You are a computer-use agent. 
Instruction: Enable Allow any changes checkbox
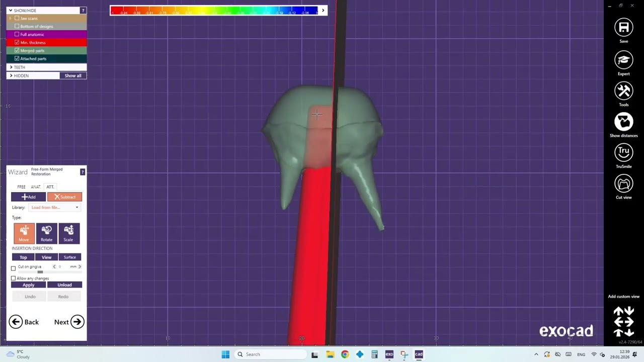click(14, 279)
